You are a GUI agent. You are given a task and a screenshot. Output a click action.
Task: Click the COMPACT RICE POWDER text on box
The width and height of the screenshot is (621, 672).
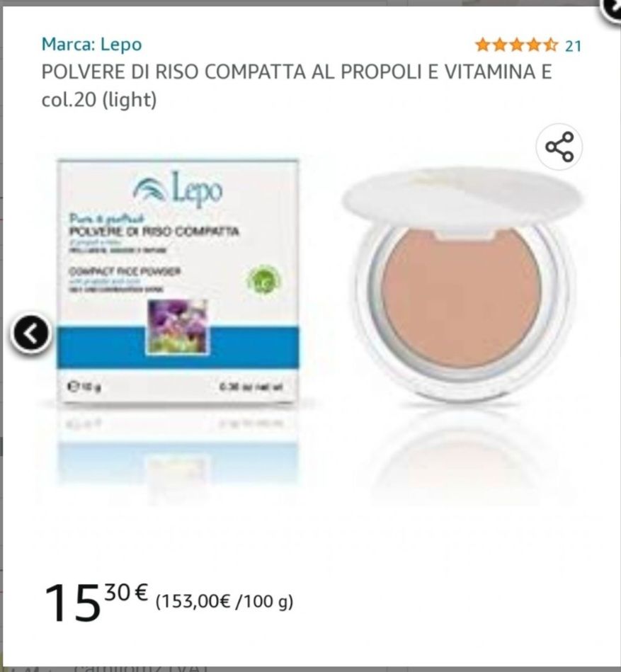coord(125,271)
